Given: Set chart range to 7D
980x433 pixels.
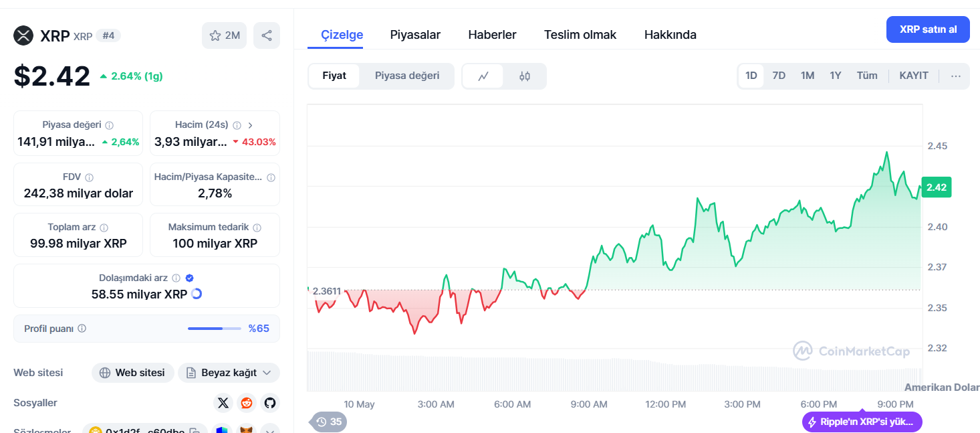Looking at the screenshot, I should click(x=779, y=76).
